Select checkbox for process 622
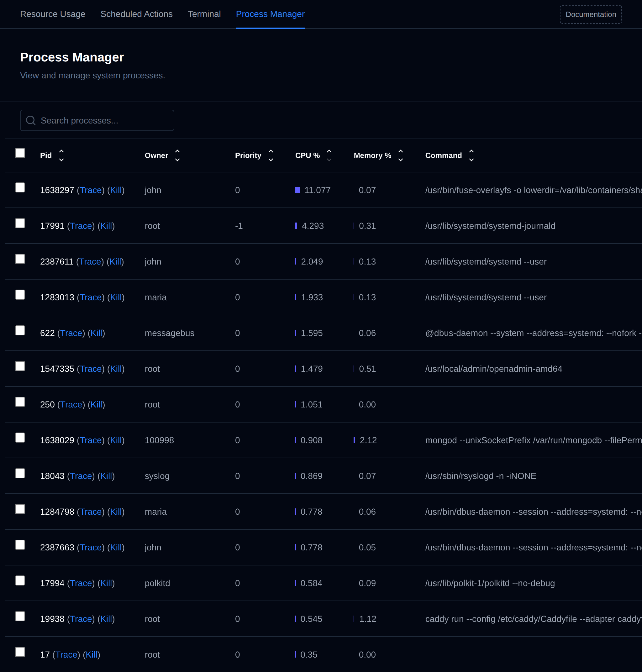The height and width of the screenshot is (672, 642). tap(20, 331)
